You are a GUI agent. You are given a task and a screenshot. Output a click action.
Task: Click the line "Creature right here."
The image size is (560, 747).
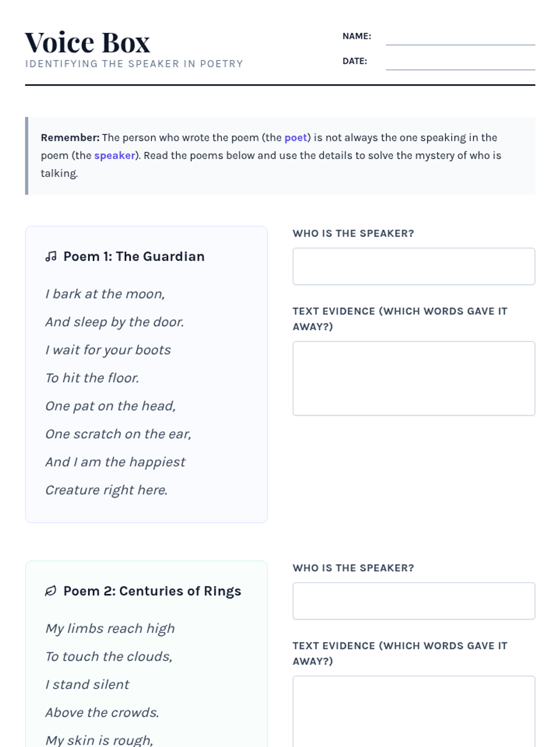pyautogui.click(x=106, y=490)
